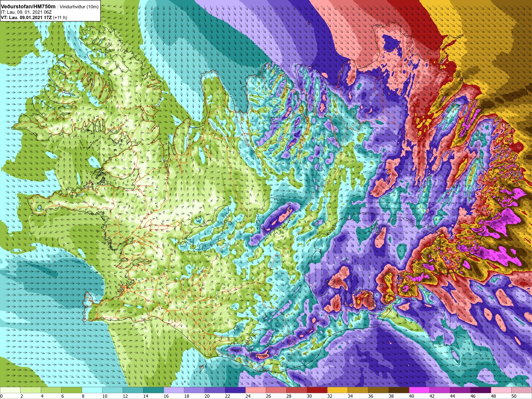Select the lavender 16–18 legend swatch

coord(174,389)
